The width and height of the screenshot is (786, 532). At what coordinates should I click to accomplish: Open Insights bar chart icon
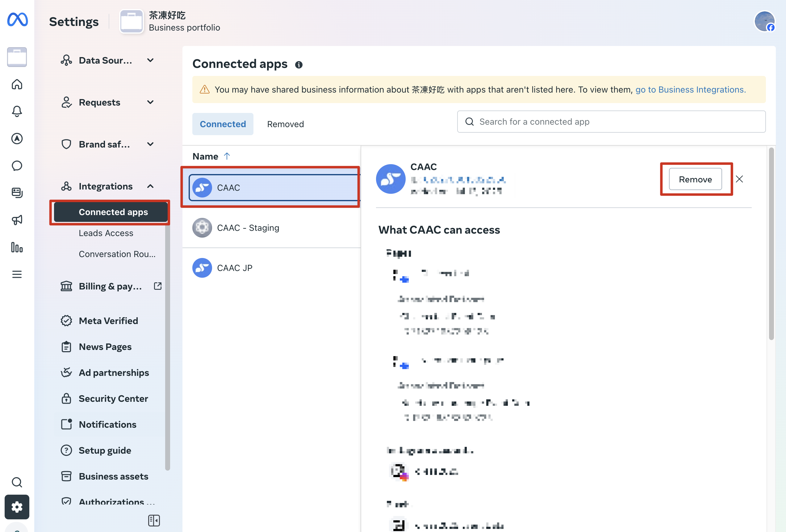click(17, 247)
